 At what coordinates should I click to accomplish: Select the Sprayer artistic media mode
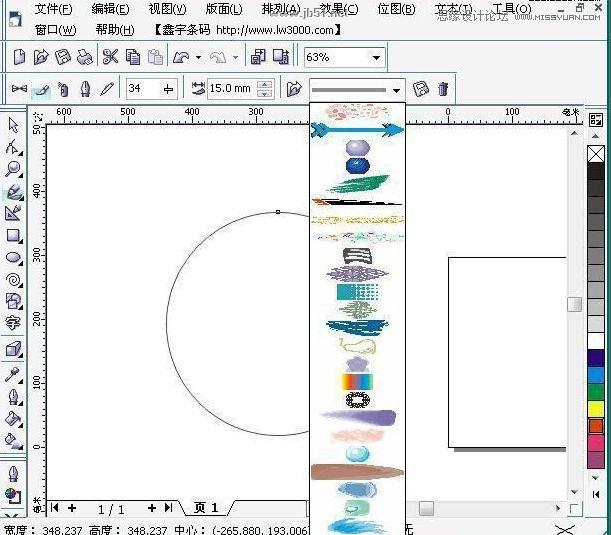(63, 89)
